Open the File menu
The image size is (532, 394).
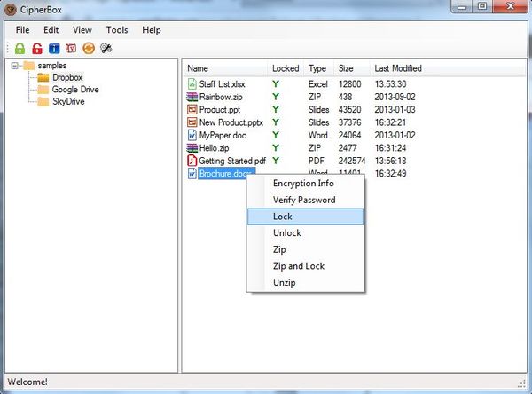[x=22, y=30]
